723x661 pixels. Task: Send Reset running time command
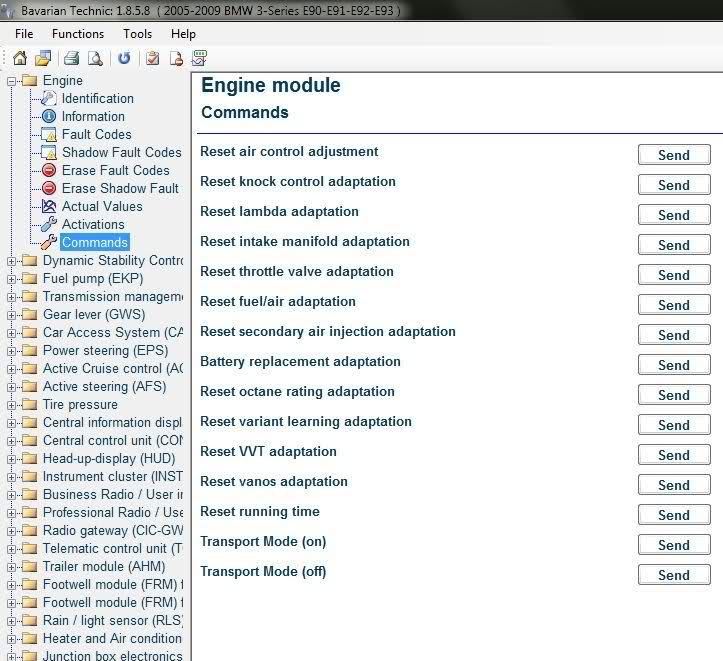[x=674, y=515]
